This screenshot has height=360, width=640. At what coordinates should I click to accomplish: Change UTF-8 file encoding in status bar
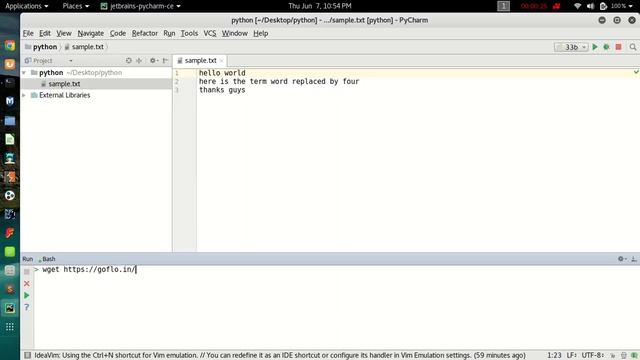click(593, 356)
